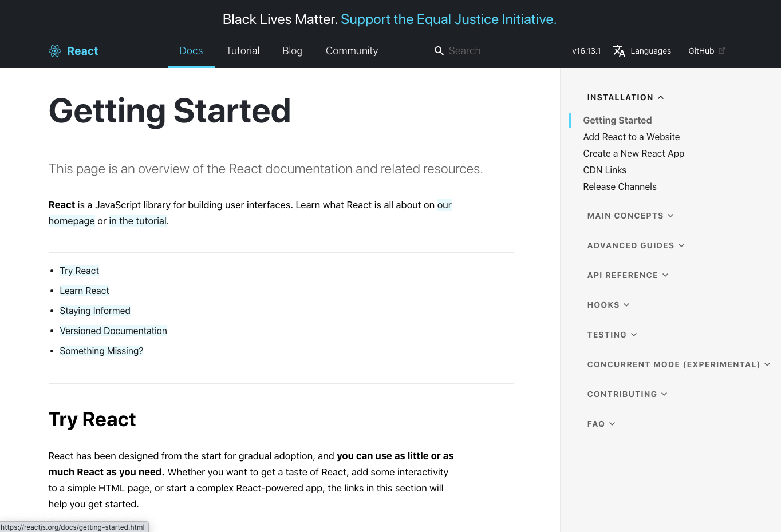Jump to Learn React link
The width and height of the screenshot is (781, 532).
point(85,291)
